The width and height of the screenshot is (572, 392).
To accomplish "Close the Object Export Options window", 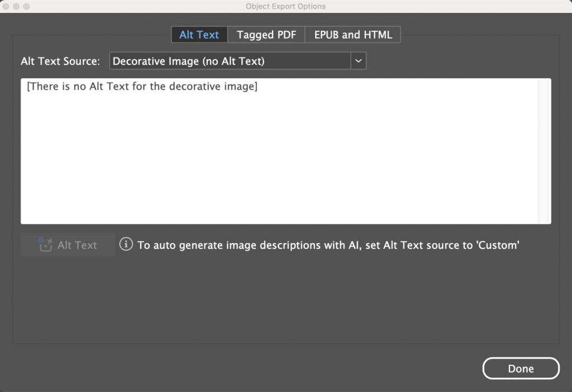I will pyautogui.click(x=6, y=6).
